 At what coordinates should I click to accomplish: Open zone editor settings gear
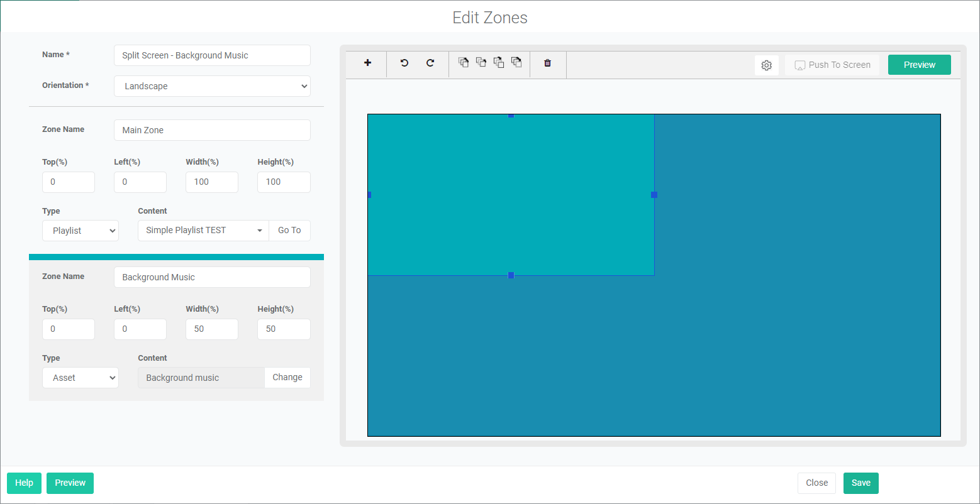[x=766, y=65]
